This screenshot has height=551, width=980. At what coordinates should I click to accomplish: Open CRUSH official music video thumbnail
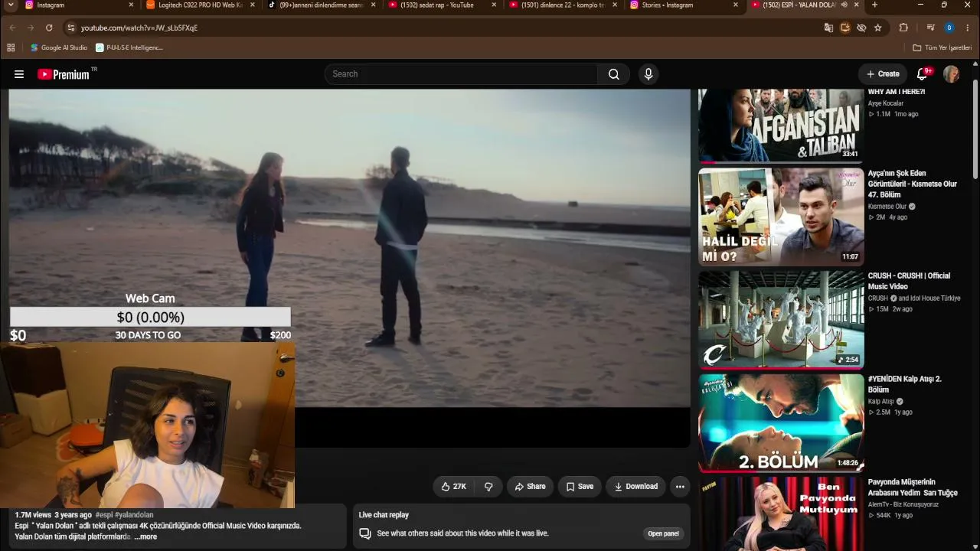781,320
